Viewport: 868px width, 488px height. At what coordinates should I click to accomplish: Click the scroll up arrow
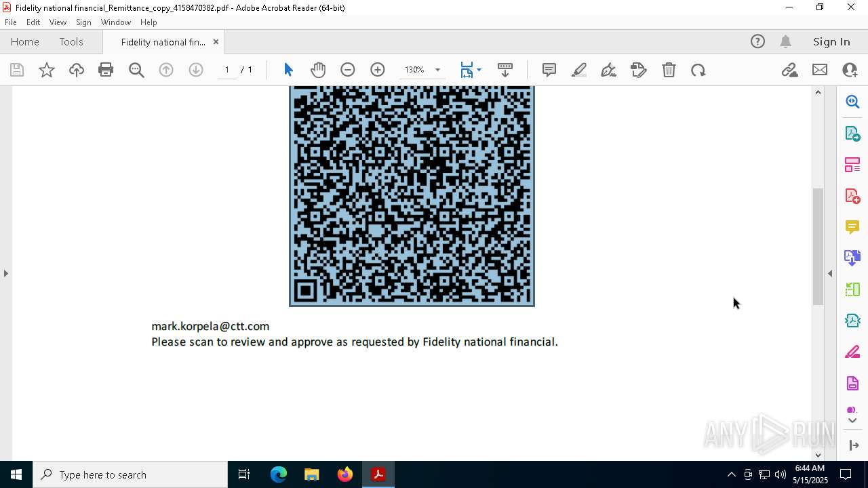(x=818, y=91)
